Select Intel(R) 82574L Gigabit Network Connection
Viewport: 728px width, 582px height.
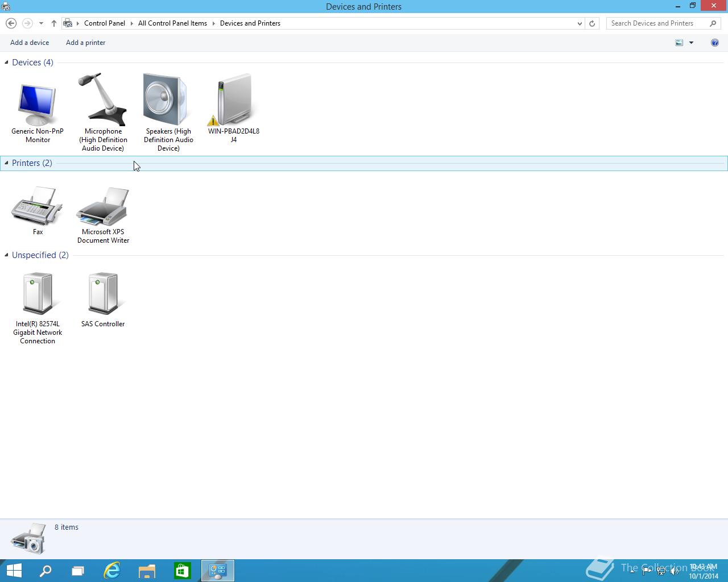click(38, 308)
